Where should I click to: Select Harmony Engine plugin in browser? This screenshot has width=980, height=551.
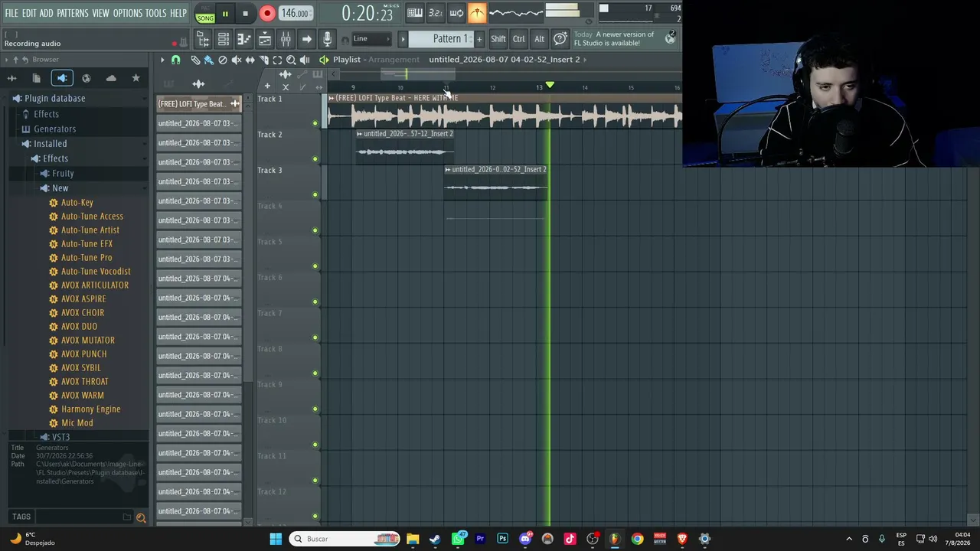[90, 409]
